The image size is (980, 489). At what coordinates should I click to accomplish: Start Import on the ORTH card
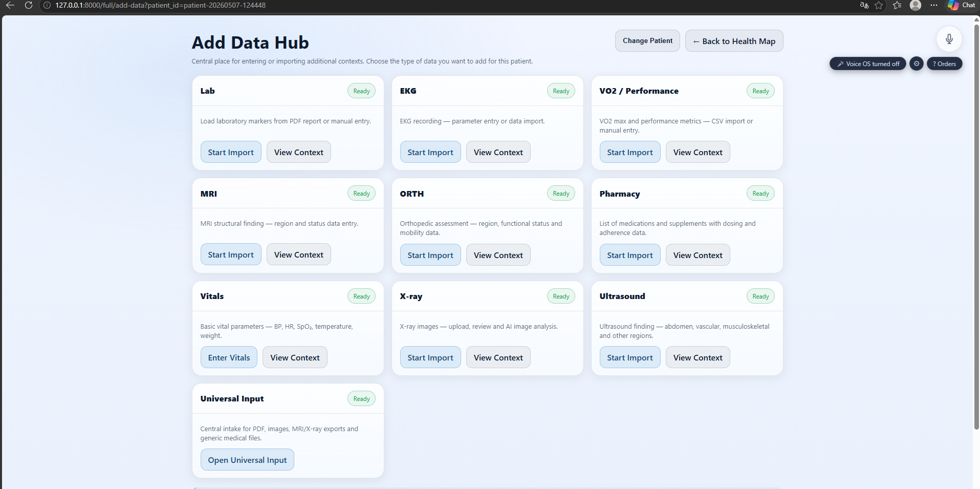click(x=430, y=255)
